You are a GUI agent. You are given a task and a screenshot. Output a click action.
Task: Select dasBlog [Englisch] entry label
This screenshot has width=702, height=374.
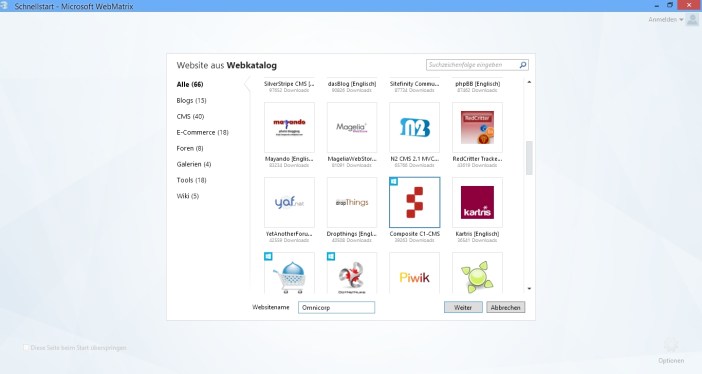(352, 84)
